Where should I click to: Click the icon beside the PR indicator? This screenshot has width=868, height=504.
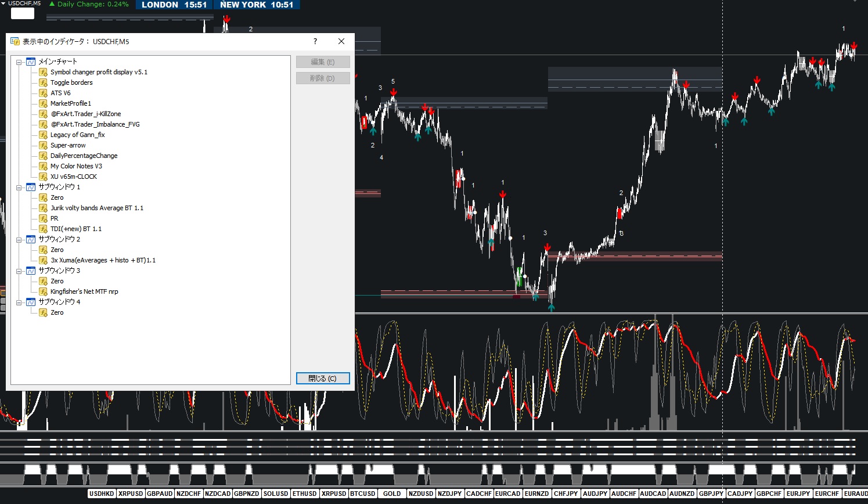pos(43,218)
